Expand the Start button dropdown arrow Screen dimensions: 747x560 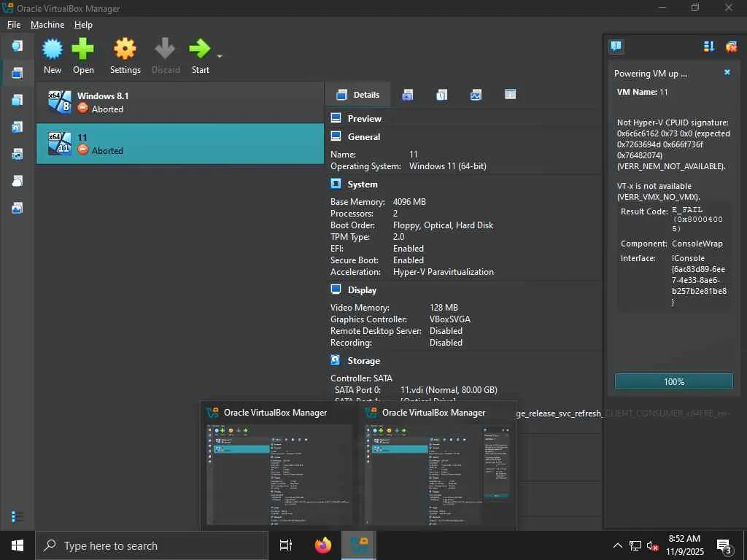pos(220,56)
